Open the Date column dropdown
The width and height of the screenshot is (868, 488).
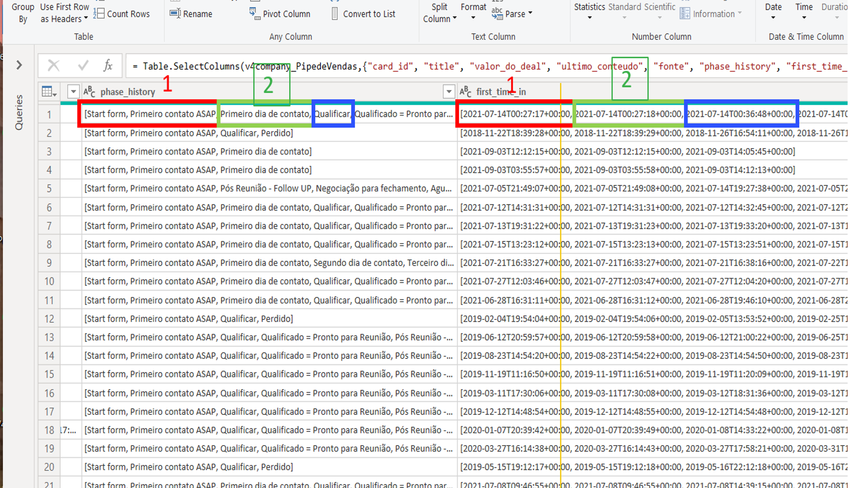773,12
